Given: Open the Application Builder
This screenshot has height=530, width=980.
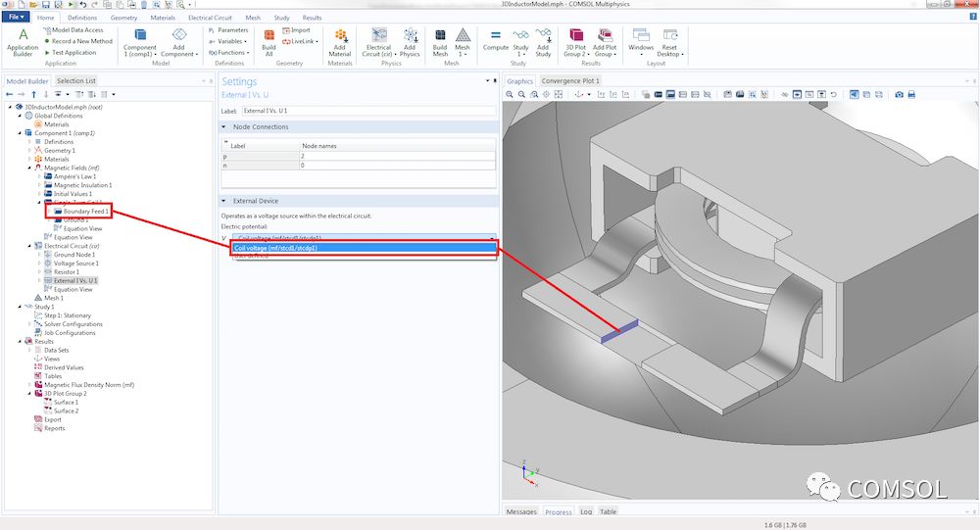Looking at the screenshot, I should tap(23, 42).
